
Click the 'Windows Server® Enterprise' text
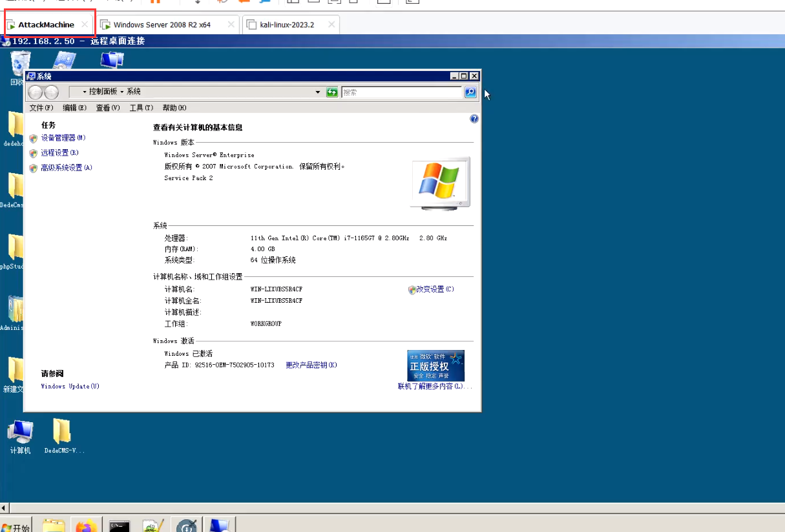click(x=209, y=155)
